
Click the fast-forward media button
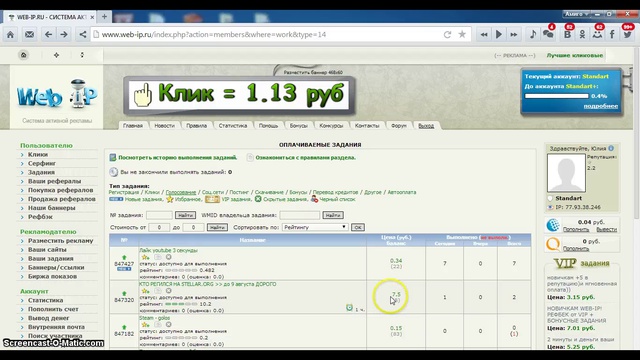pos(514,34)
